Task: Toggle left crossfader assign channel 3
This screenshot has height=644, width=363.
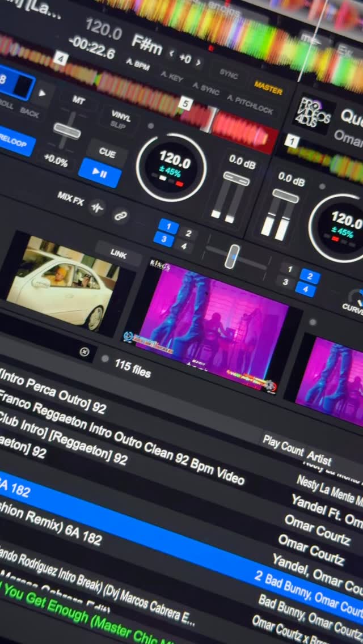Action: pos(163,239)
